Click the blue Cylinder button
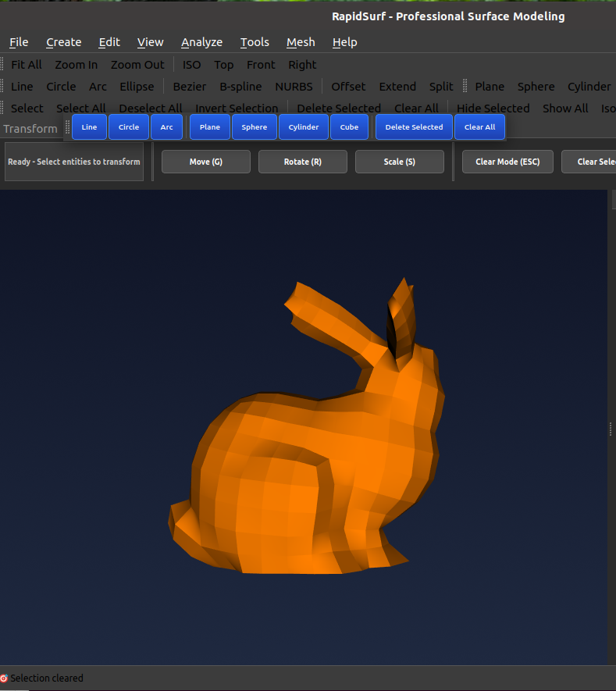616x691 pixels. (304, 127)
